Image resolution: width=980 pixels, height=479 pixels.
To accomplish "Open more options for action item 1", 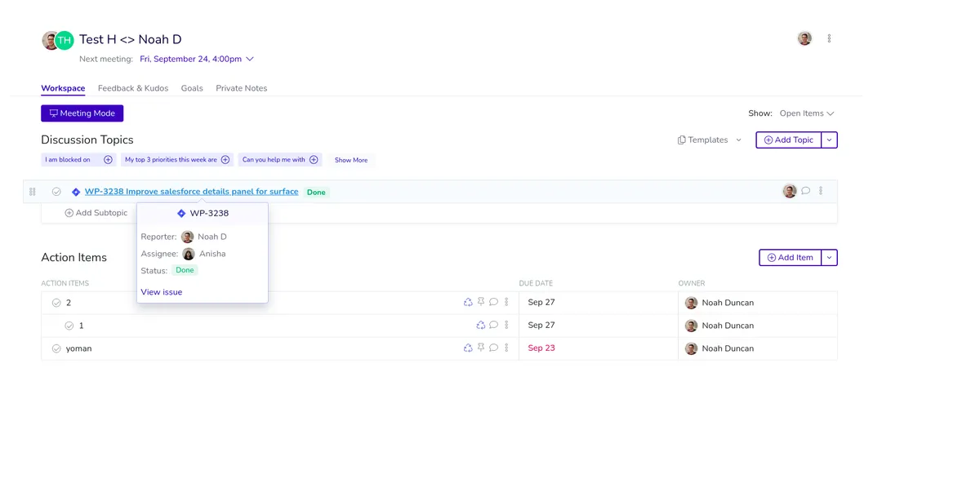I will tap(506, 325).
